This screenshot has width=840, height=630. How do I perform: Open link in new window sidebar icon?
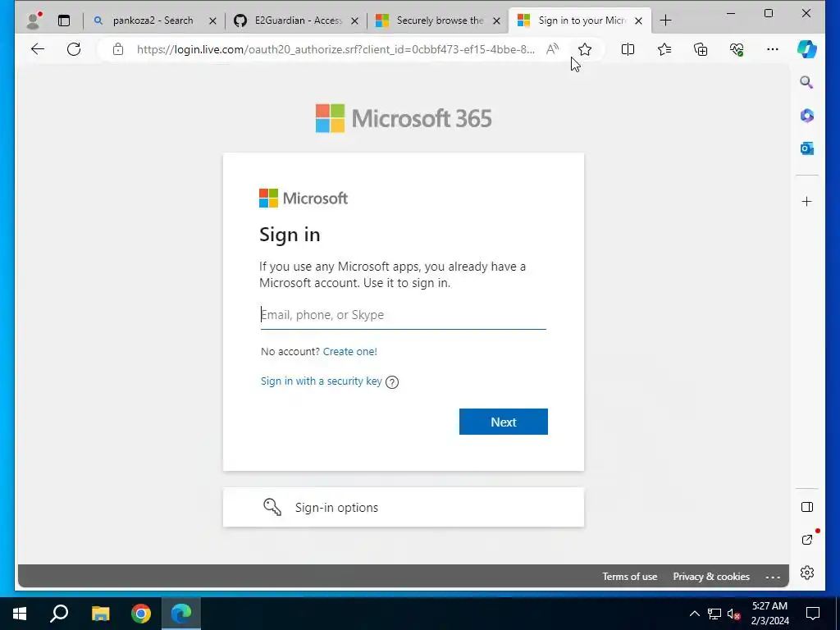(807, 540)
